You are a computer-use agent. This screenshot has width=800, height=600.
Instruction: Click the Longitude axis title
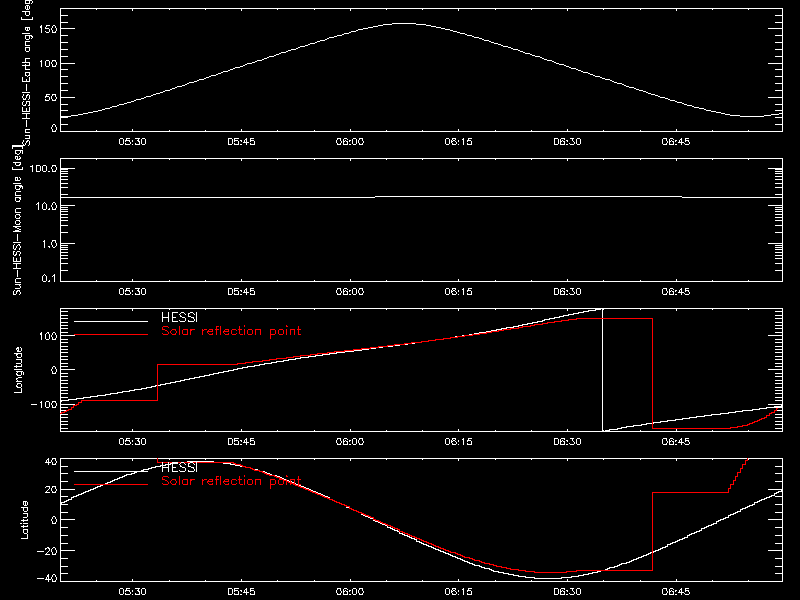(18, 370)
